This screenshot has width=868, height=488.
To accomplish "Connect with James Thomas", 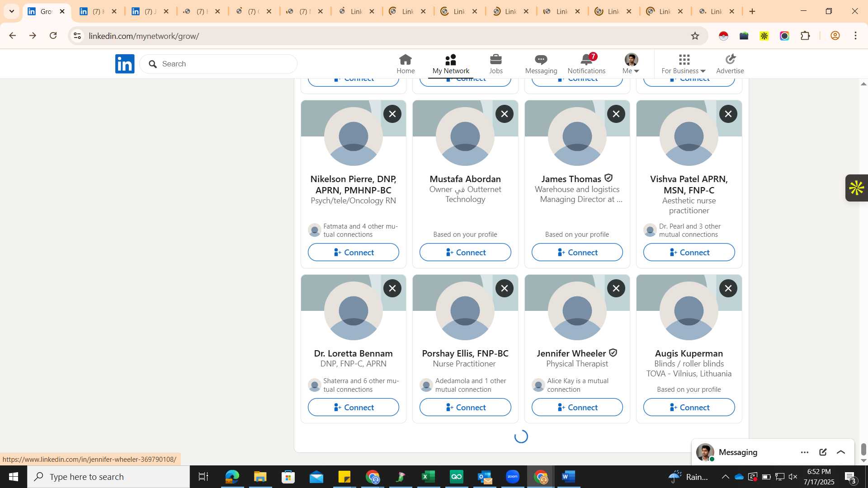I will tap(577, 252).
